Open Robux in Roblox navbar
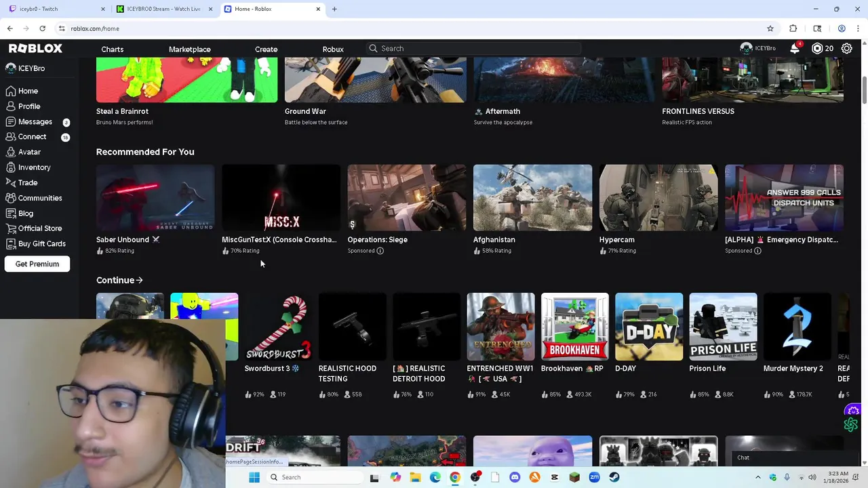 (333, 49)
